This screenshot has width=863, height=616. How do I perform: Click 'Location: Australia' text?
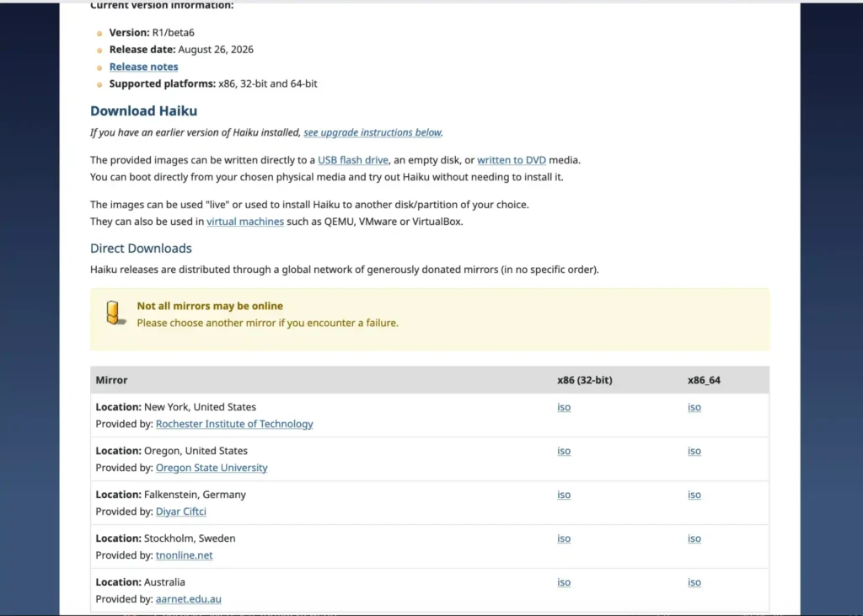coord(141,581)
